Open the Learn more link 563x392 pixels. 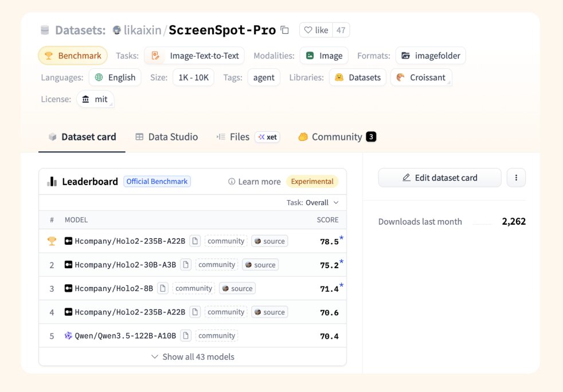click(255, 182)
